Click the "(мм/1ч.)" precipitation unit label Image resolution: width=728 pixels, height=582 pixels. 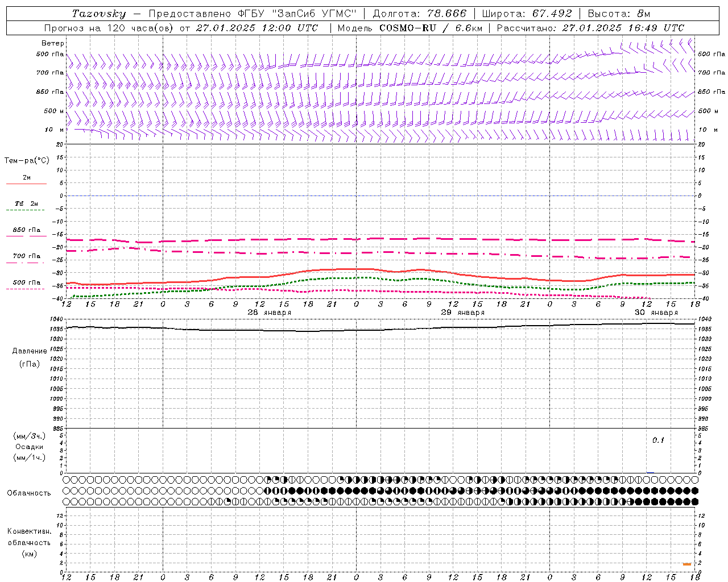[29, 458]
